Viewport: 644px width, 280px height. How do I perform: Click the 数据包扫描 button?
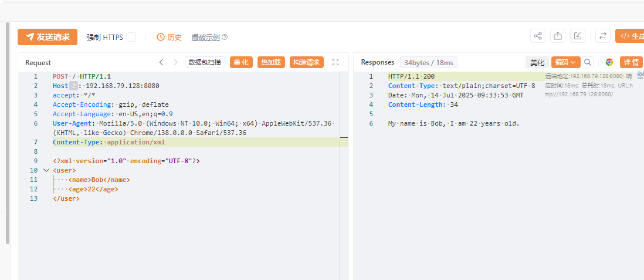click(205, 62)
